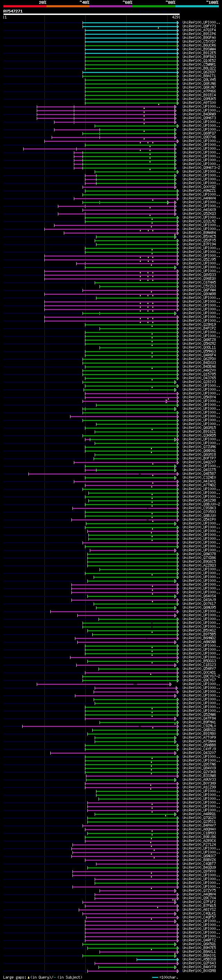
Task: Open hit UniRef100_C5XYD7
Action: pos(199,41)
